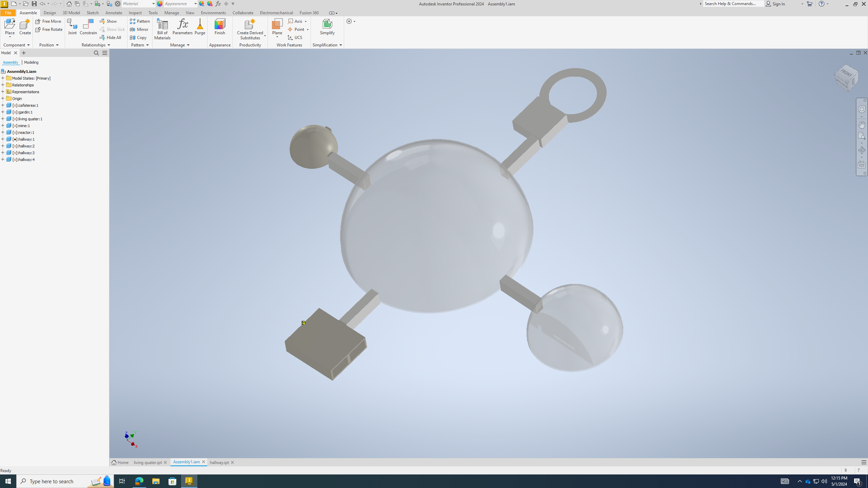The image size is (868, 488).
Task: Select the Copy components tool
Action: click(x=138, y=38)
